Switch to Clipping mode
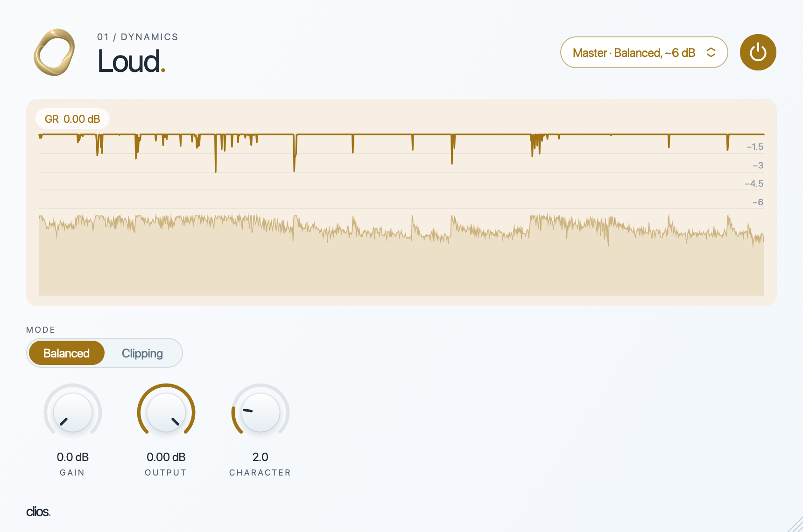The image size is (803, 532). [x=142, y=353]
